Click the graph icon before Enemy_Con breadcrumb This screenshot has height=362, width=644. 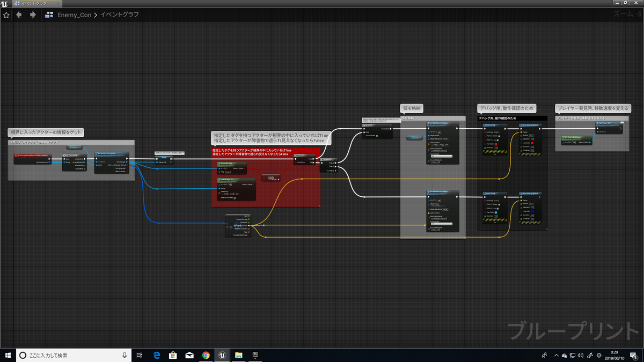pos(50,15)
